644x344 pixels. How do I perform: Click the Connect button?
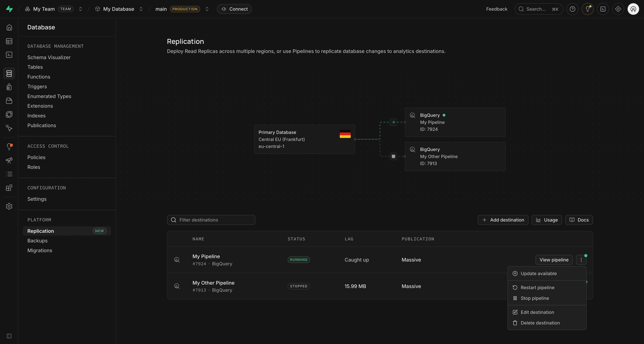234,9
